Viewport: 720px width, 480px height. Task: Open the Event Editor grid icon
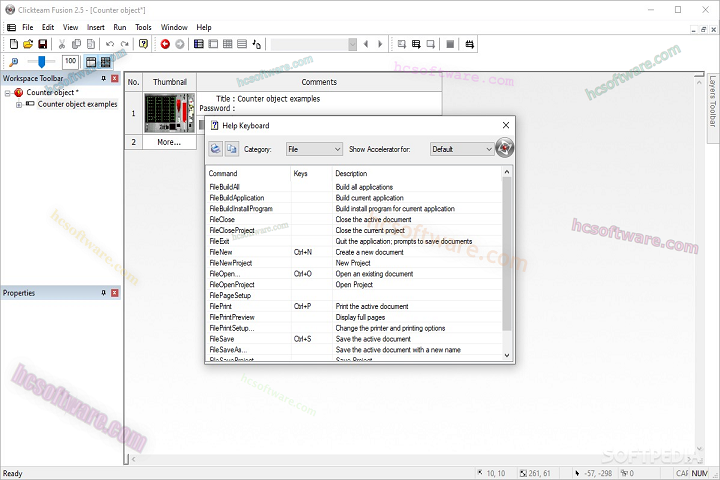pos(227,44)
